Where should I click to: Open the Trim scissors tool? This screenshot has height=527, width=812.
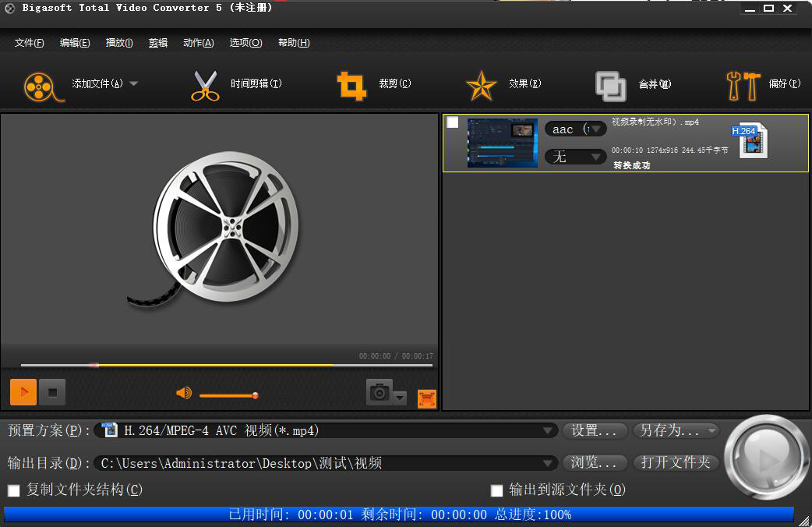point(205,86)
